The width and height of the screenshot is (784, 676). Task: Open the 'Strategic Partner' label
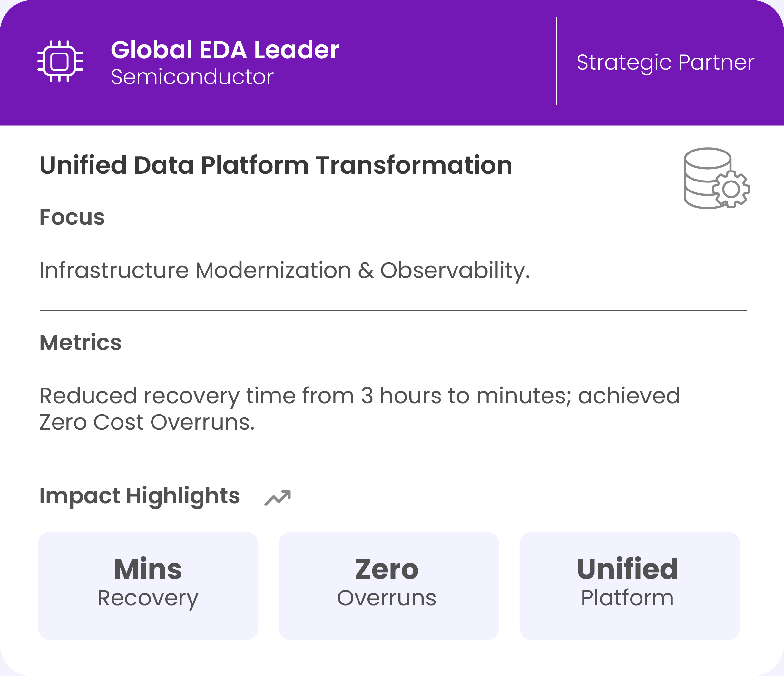pos(665,63)
